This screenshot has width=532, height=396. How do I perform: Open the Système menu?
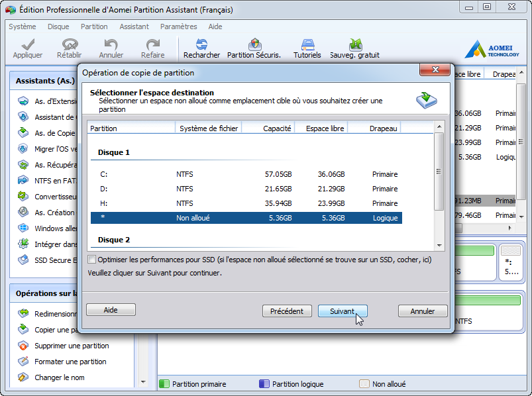23,26
